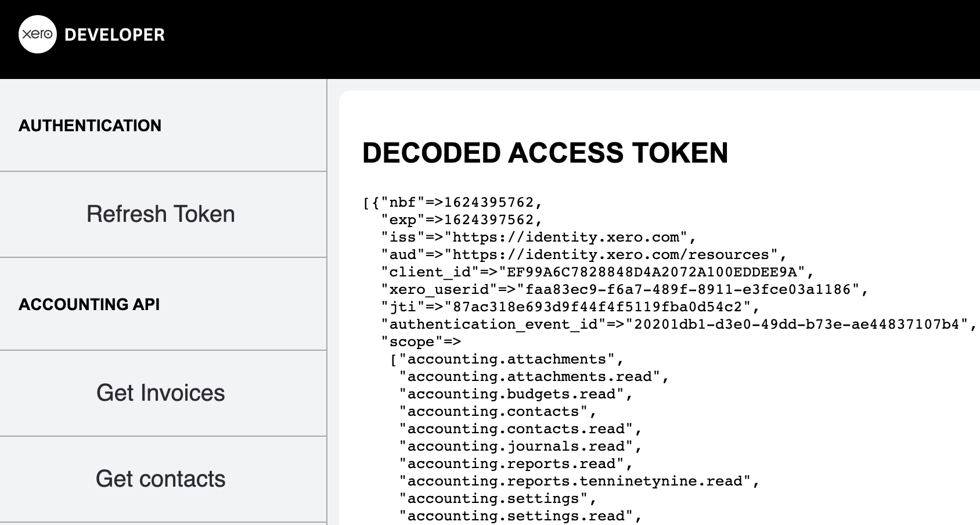The image size is (980, 525).
Task: Click the AUTHENTICATION section heading
Action: (x=90, y=125)
